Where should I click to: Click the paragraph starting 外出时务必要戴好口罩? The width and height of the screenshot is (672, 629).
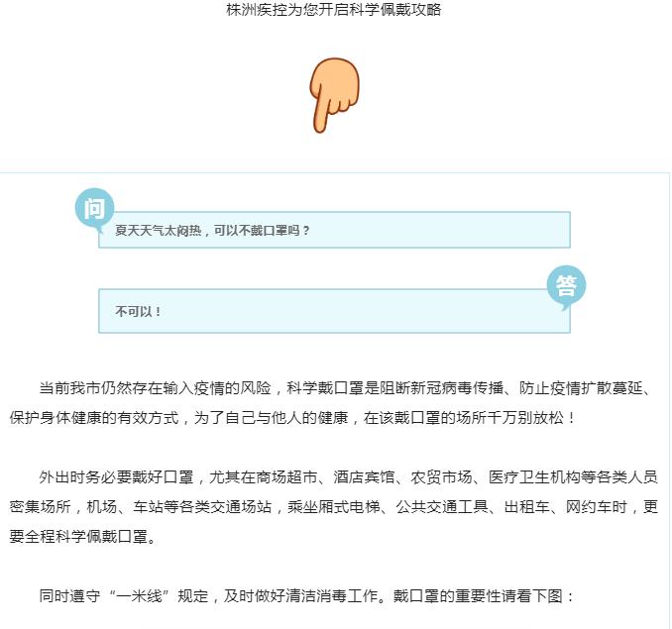click(x=334, y=506)
